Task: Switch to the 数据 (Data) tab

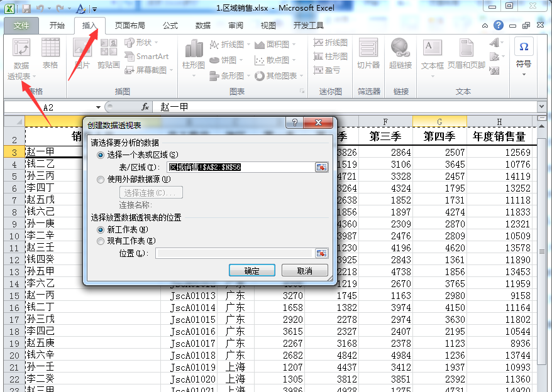Action: pyautogui.click(x=203, y=26)
